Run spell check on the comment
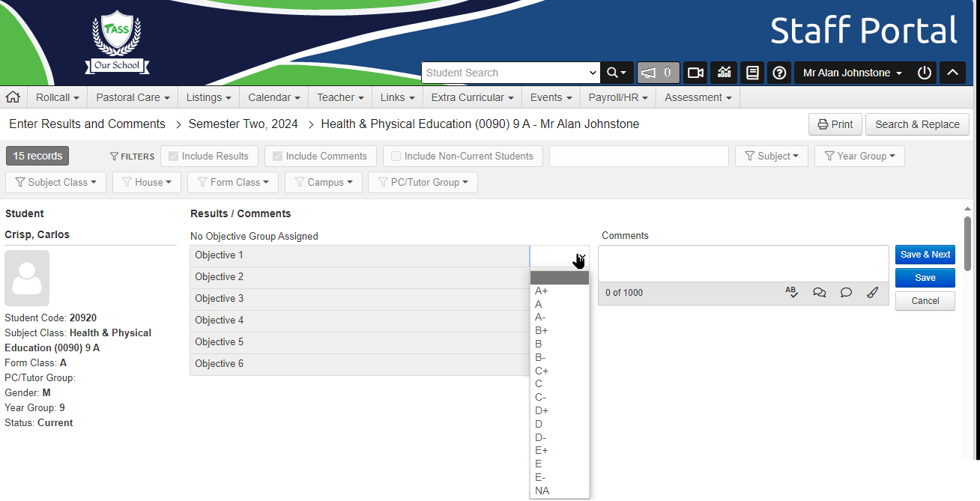This screenshot has height=501, width=980. [792, 293]
